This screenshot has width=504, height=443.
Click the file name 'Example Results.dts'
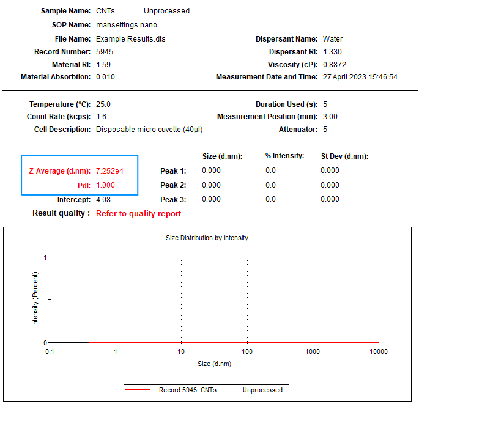pos(131,39)
